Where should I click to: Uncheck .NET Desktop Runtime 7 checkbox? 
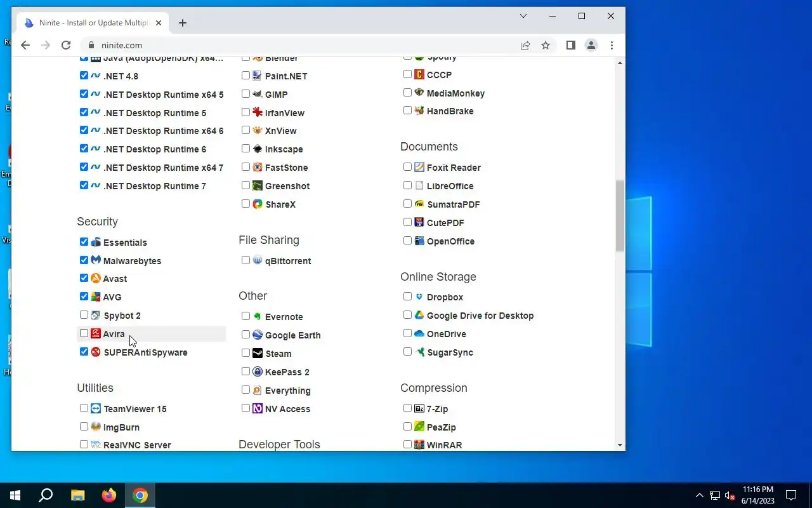point(84,185)
